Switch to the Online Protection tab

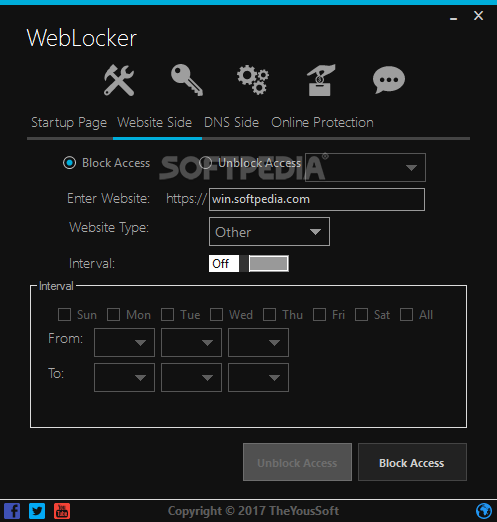[322, 123]
